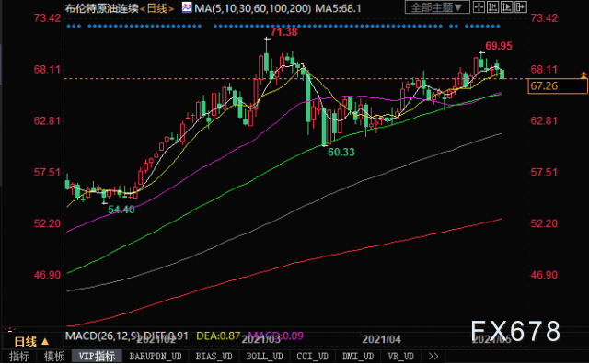Open the 全部主题 dropdown
The width and height of the screenshot is (589, 364).
pyautogui.click(x=437, y=7)
